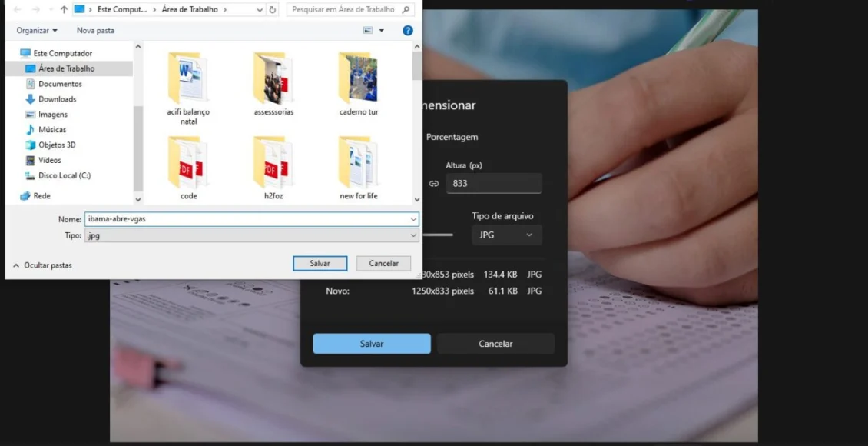Click Cancelar in the resize dialog
The height and width of the screenshot is (446, 868).
pos(495,344)
